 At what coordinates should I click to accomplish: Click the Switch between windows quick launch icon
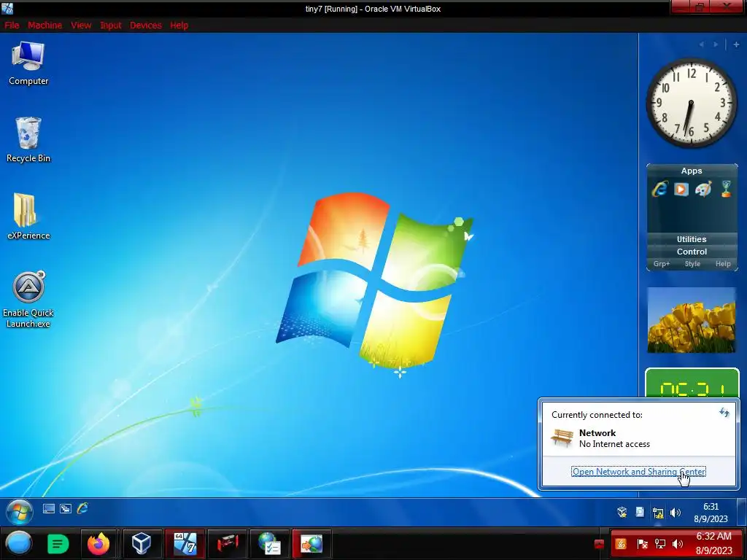(x=65, y=508)
